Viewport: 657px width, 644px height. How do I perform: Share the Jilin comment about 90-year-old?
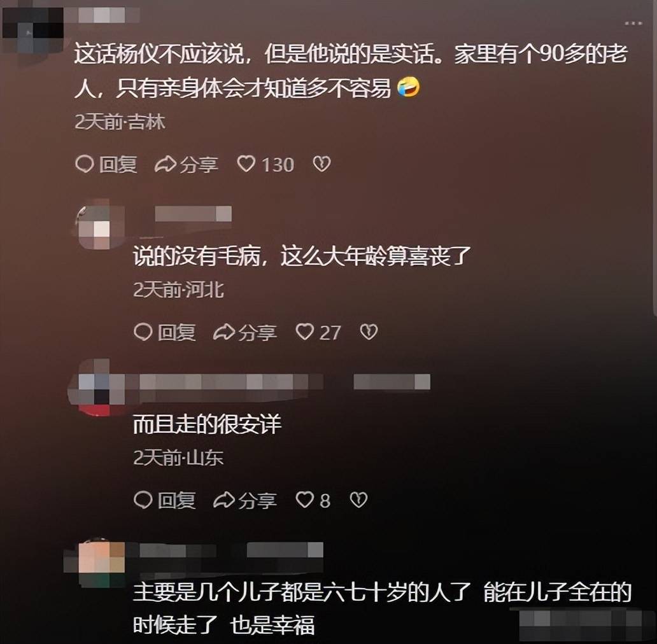(187, 165)
